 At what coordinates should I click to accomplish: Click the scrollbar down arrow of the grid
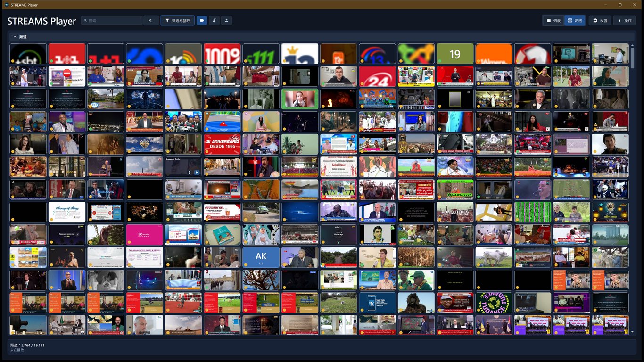coord(632,332)
